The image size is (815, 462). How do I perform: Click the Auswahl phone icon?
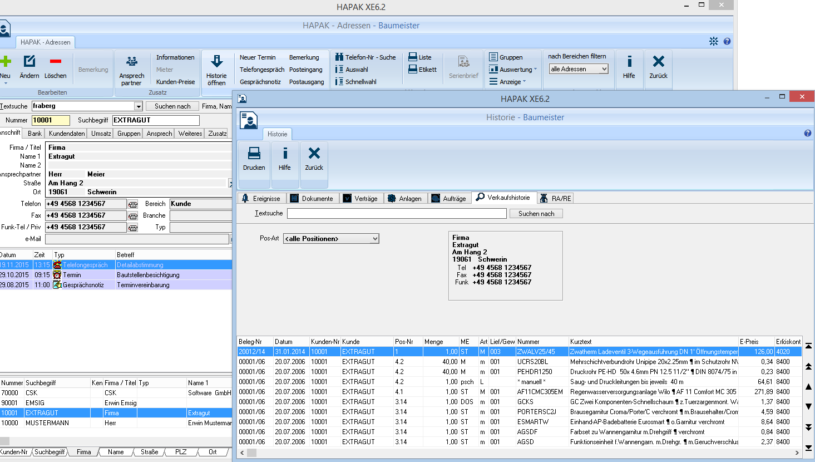(x=339, y=69)
